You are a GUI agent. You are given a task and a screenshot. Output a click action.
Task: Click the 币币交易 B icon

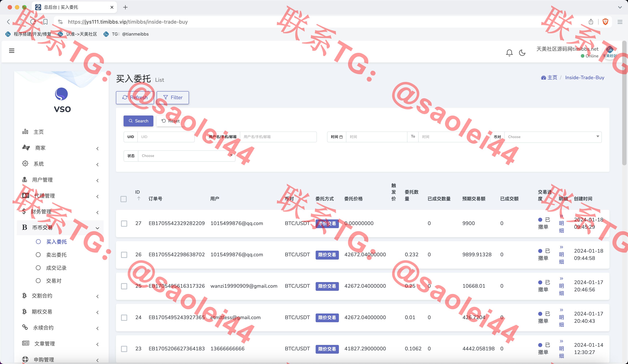pos(24,227)
